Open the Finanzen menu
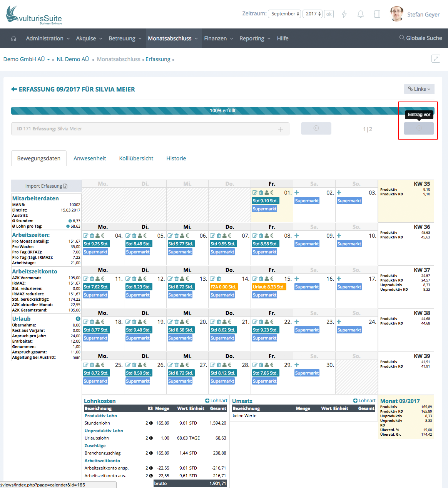Screen dimensions: 448x488 click(x=218, y=38)
